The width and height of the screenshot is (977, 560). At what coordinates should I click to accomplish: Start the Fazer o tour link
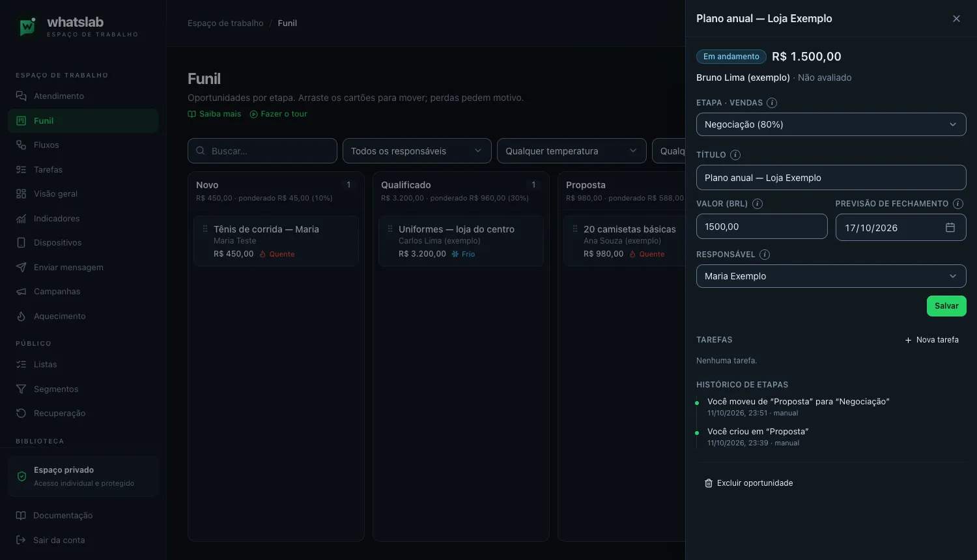(279, 114)
